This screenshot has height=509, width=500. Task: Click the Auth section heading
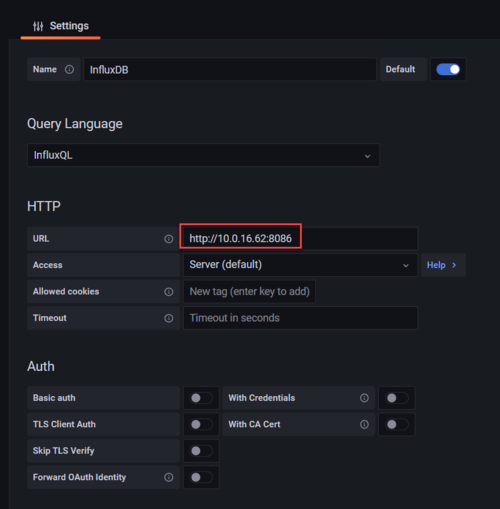[41, 366]
